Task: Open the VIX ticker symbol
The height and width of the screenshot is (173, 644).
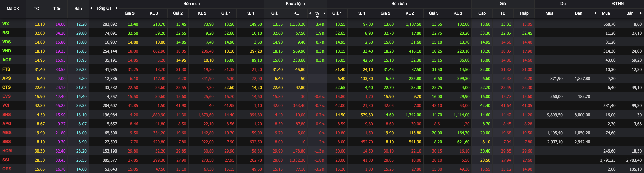Action: tap(6, 24)
